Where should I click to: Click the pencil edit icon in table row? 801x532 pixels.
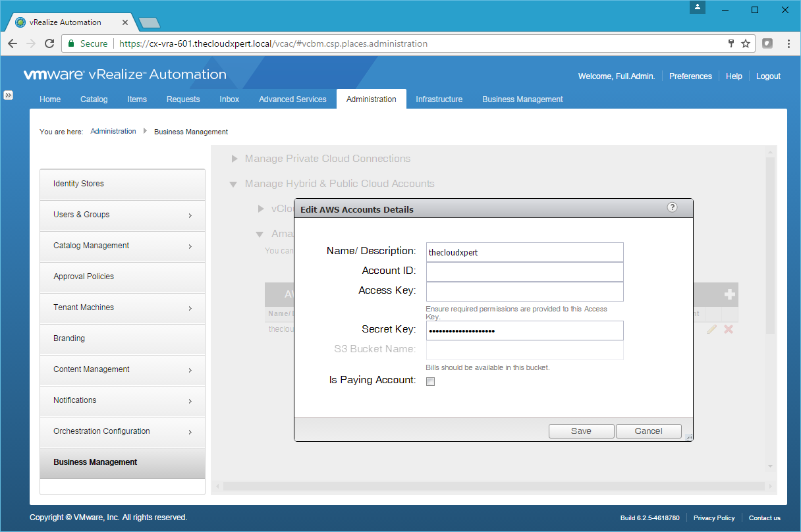point(711,329)
